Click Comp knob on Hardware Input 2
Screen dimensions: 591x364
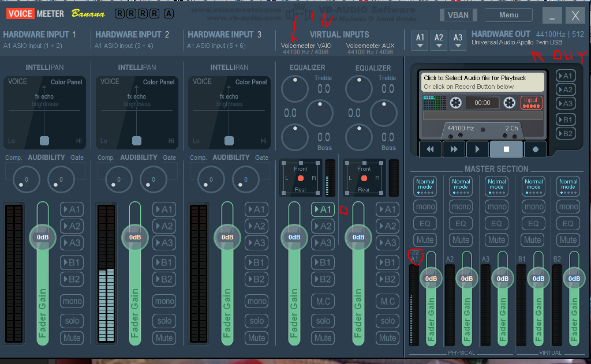(x=119, y=179)
